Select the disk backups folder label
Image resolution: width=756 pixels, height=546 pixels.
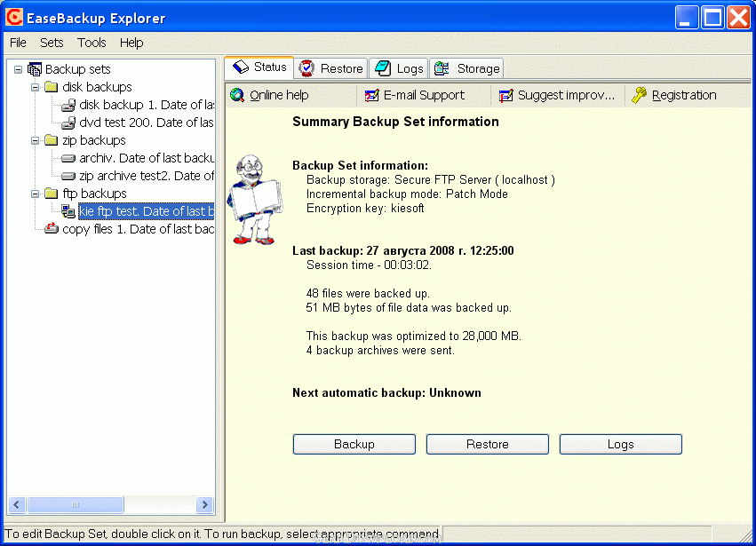point(97,87)
